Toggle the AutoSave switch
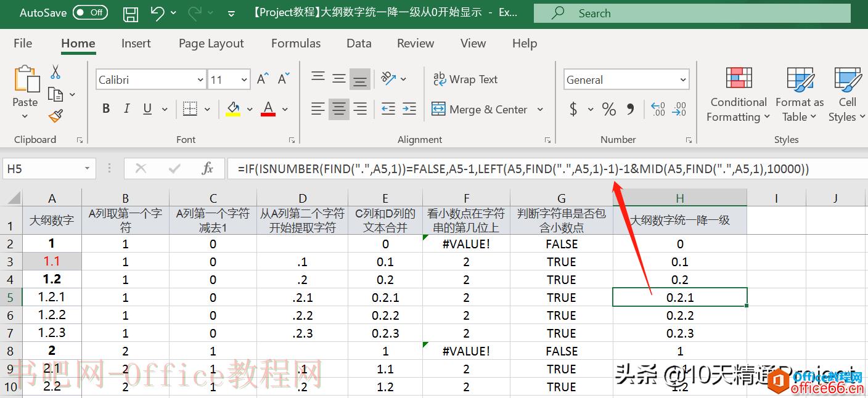 click(90, 12)
